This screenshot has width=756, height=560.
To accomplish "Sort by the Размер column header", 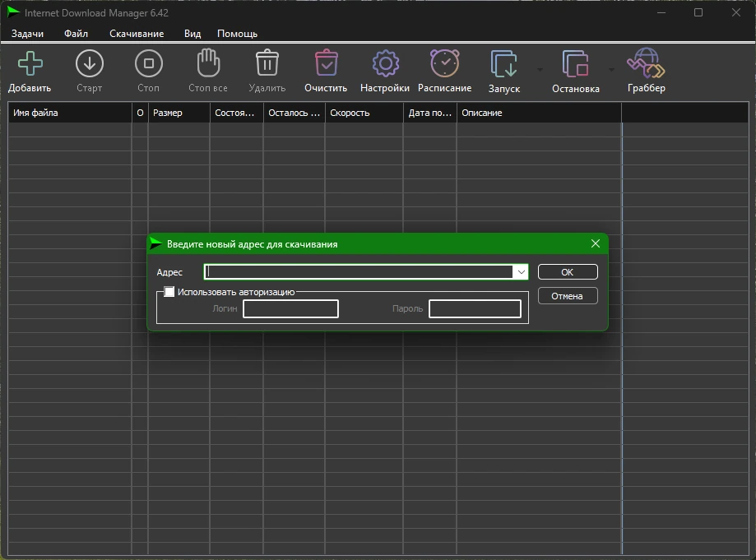I will point(179,113).
